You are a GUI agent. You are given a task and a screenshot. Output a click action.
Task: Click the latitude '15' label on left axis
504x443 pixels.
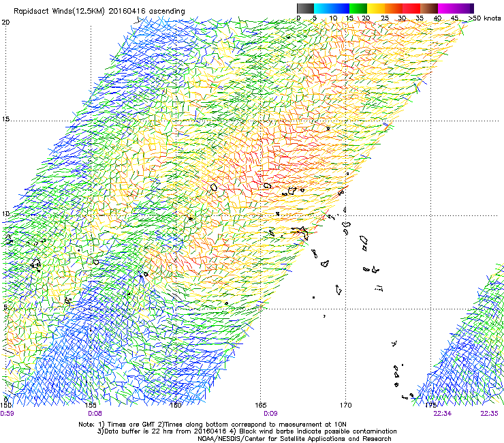[5, 119]
